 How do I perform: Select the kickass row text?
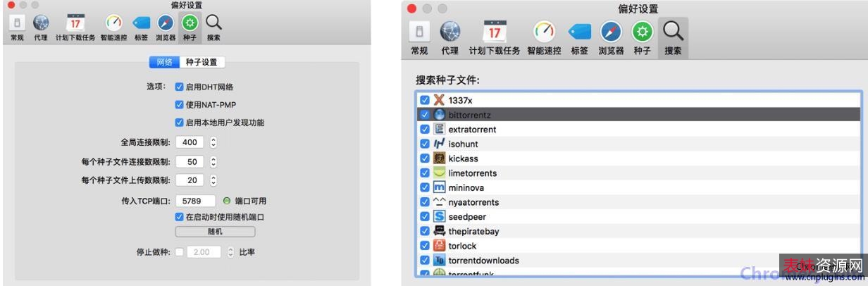(463, 158)
